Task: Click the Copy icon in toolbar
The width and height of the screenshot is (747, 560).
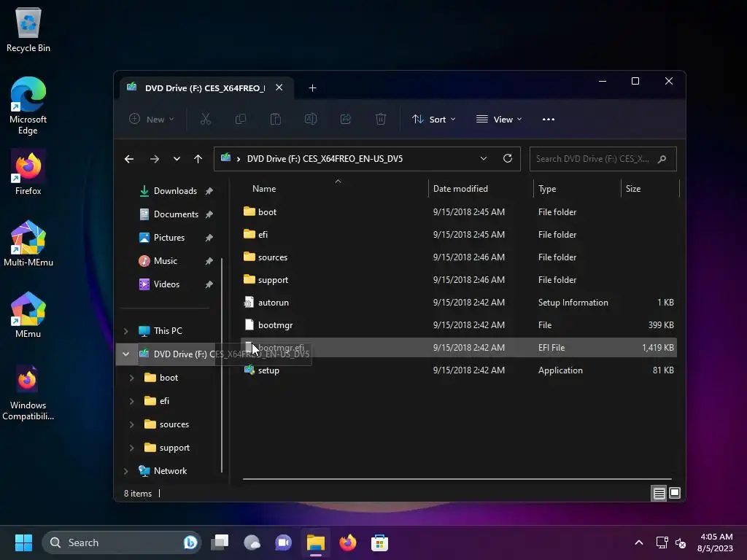Action: coord(241,119)
